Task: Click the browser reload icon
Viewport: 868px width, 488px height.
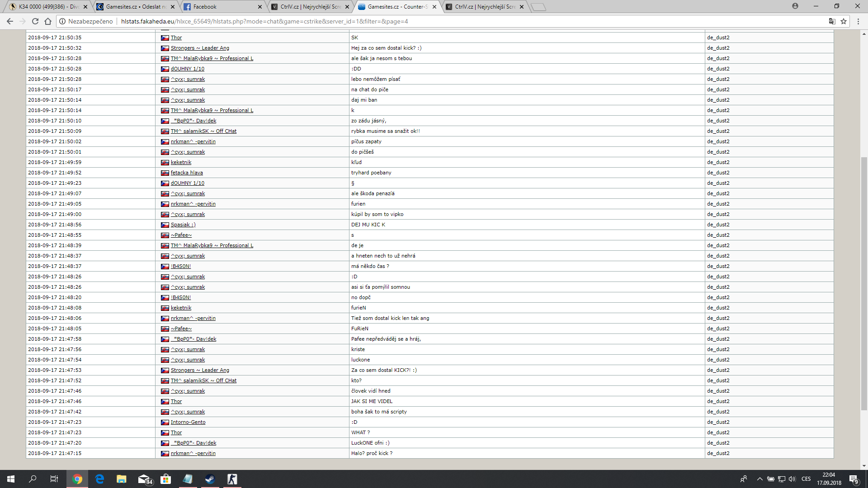Action: point(35,21)
